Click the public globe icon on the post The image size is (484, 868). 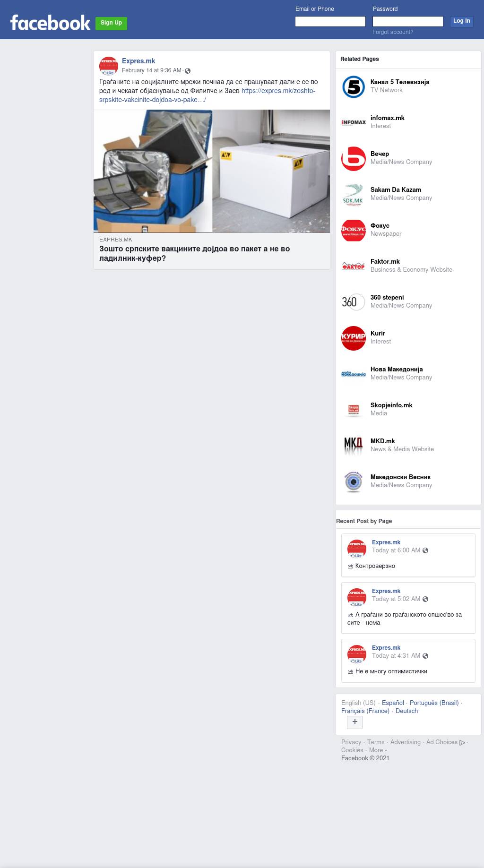pos(188,71)
